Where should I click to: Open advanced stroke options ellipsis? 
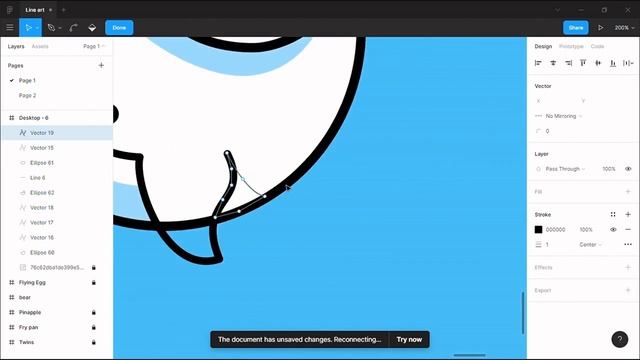[628, 244]
